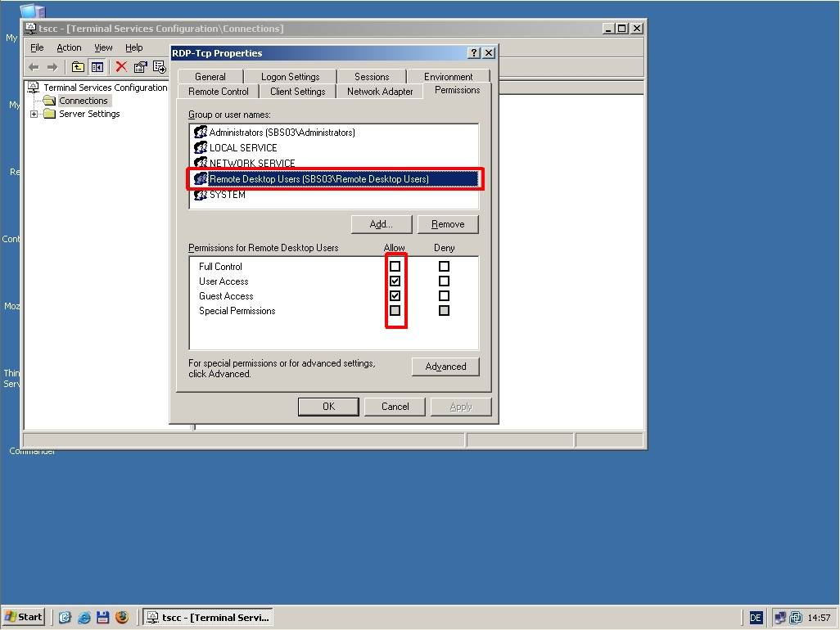The height and width of the screenshot is (630, 840).
Task: Select the Connections folder in the tree
Action: [83, 101]
